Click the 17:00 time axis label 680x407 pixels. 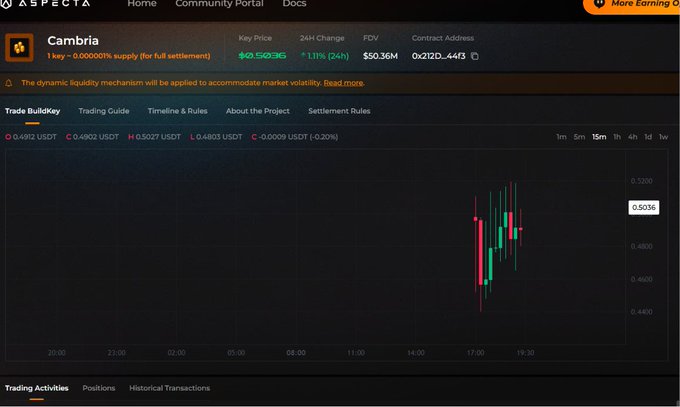(x=476, y=353)
